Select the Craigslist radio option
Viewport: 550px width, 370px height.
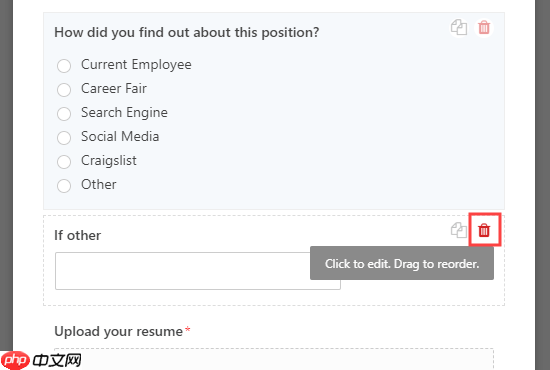(64, 162)
